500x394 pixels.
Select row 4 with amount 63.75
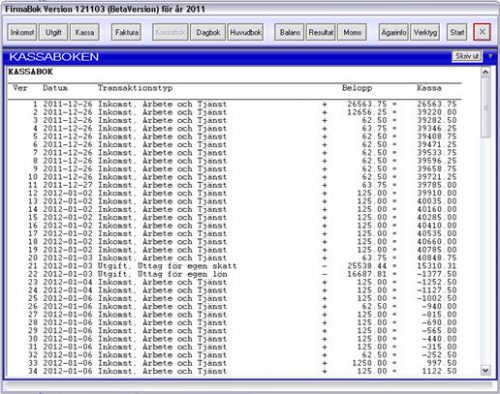pos(235,128)
